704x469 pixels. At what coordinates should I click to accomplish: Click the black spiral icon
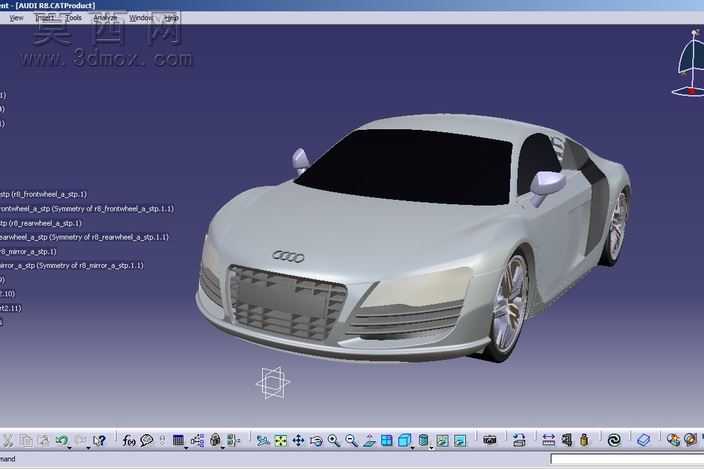tap(614, 441)
